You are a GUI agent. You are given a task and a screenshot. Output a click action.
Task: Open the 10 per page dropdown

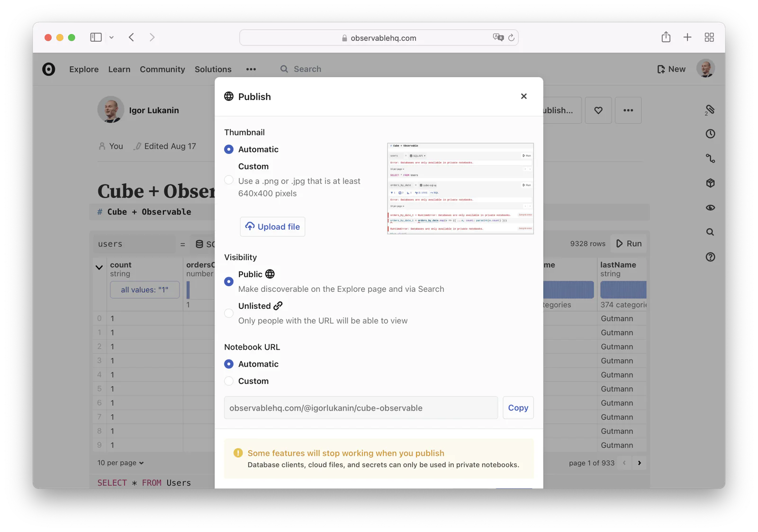coord(120,463)
